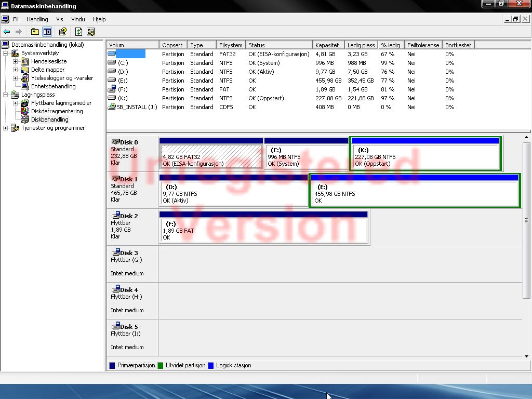The height and width of the screenshot is (399, 532).
Task: Click the title bar application icon
Action: click(x=5, y=6)
